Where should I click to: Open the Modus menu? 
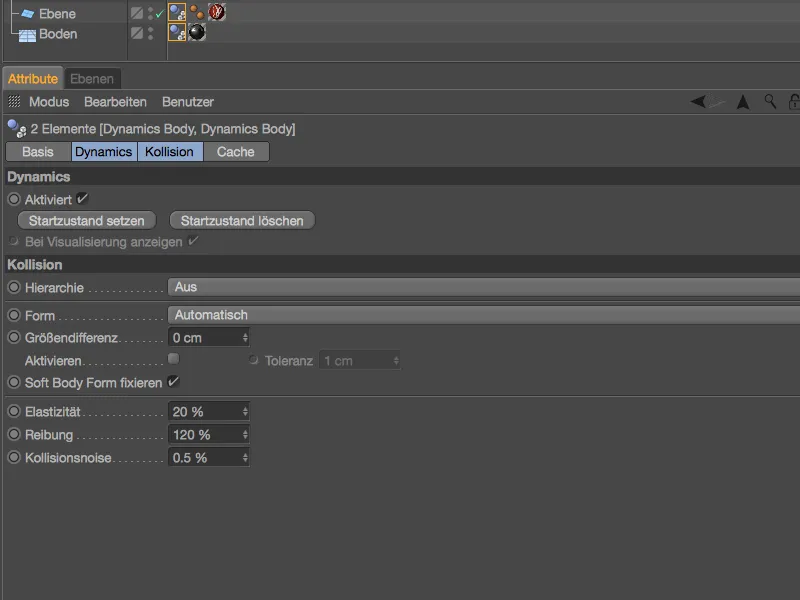(49, 102)
